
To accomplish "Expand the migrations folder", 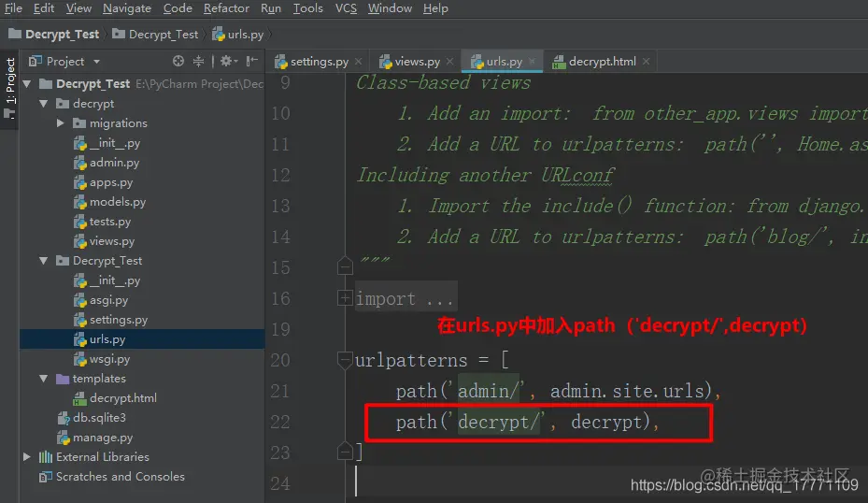I will tap(61, 123).
